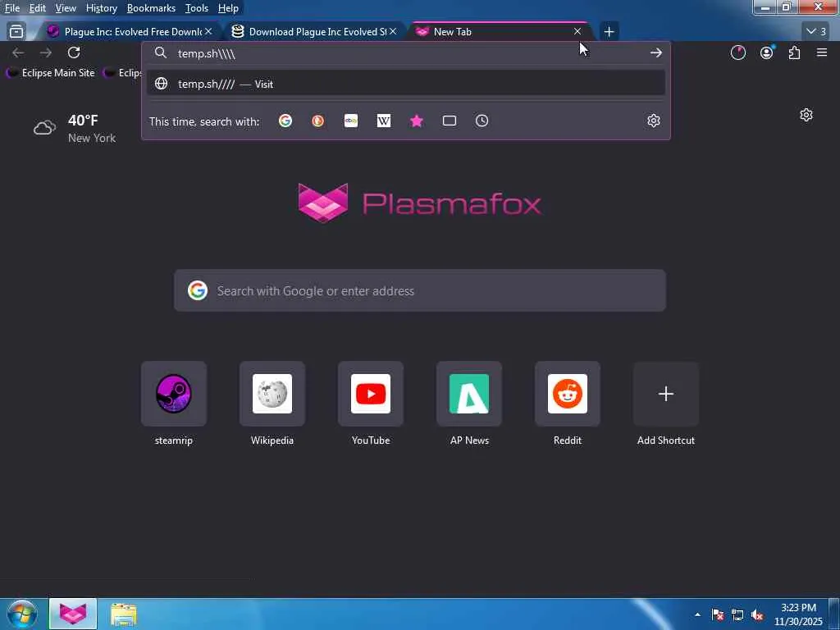This screenshot has width=840, height=630.
Task: Open the Extensions puzzle icon
Action: coord(794,52)
